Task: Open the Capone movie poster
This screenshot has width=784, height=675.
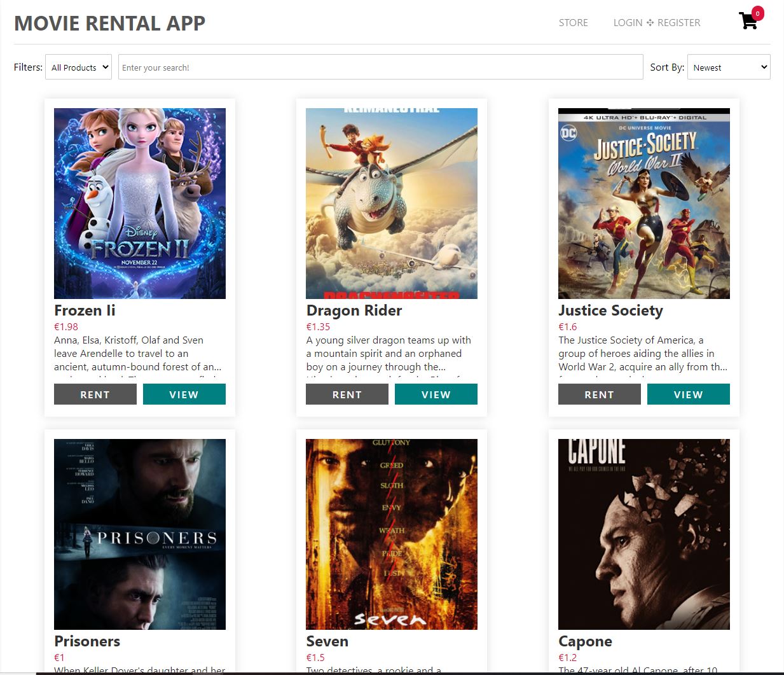Action: (x=643, y=534)
